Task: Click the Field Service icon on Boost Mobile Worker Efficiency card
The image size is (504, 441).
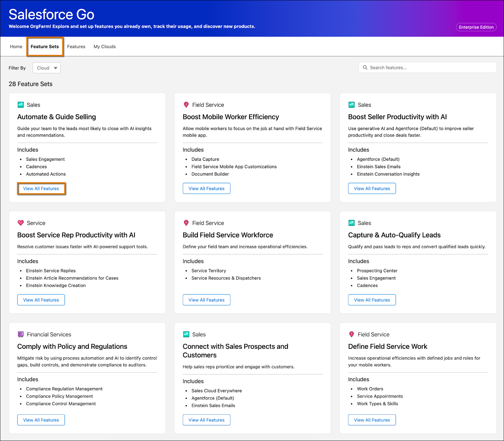Action: pos(186,105)
